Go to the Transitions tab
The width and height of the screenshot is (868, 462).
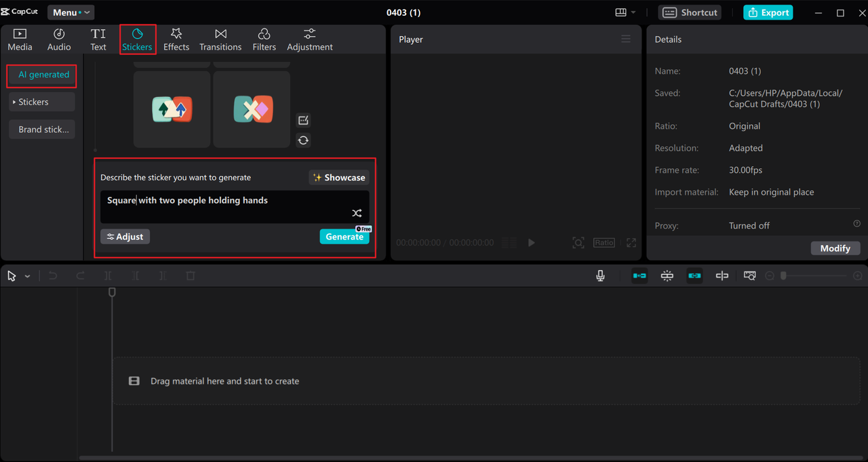click(x=220, y=39)
